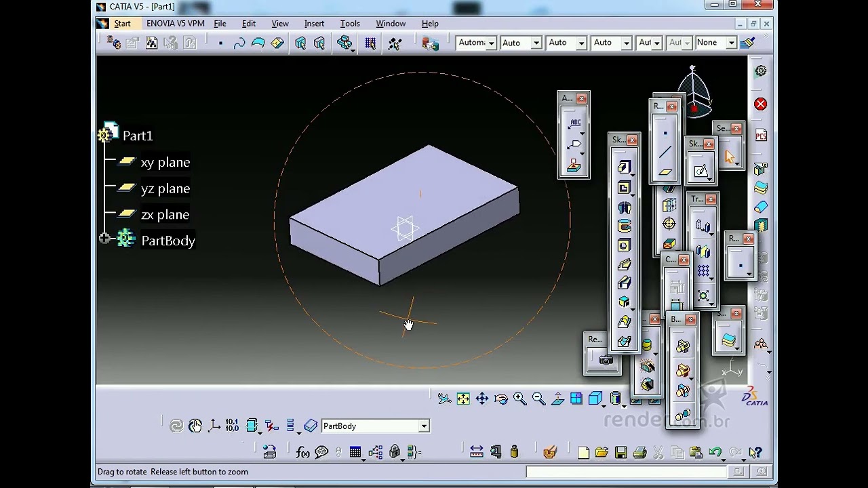This screenshot has height=488, width=868.
Task: Select the Pan view icon
Action: (x=482, y=399)
